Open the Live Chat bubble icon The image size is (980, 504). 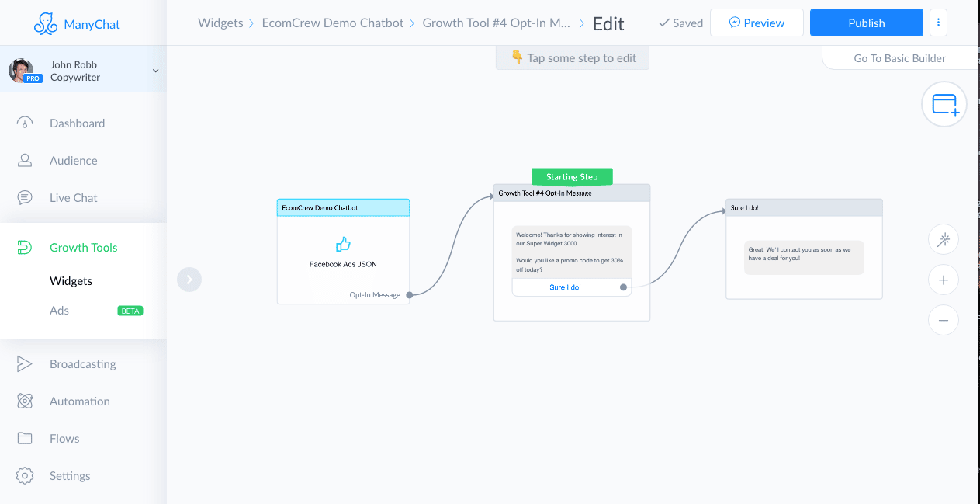pyautogui.click(x=25, y=198)
